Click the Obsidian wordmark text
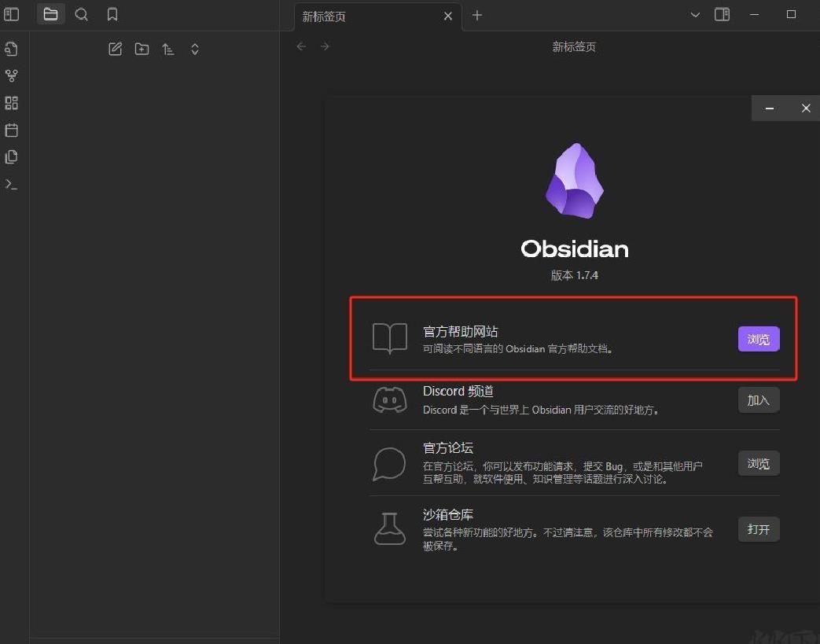Image resolution: width=820 pixels, height=644 pixels. click(x=574, y=249)
